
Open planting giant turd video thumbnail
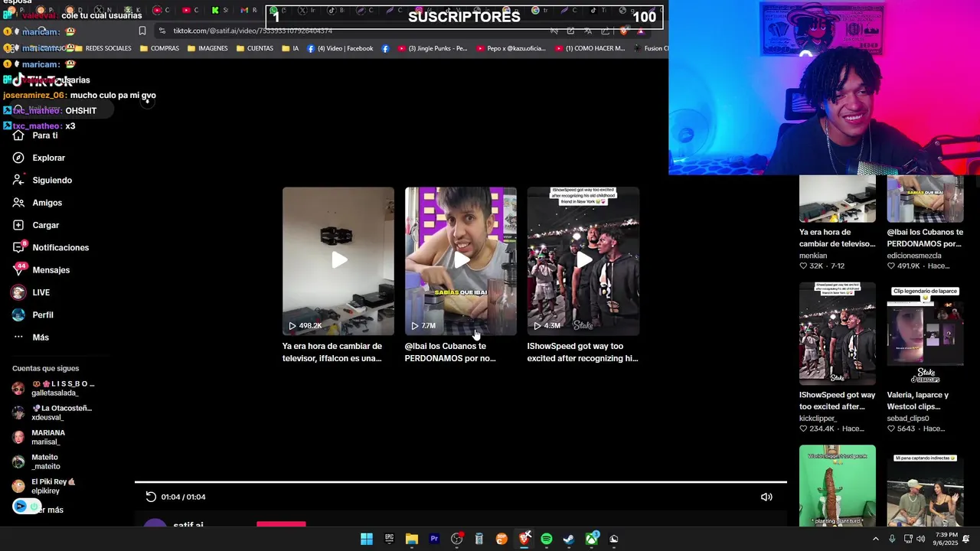(838, 485)
